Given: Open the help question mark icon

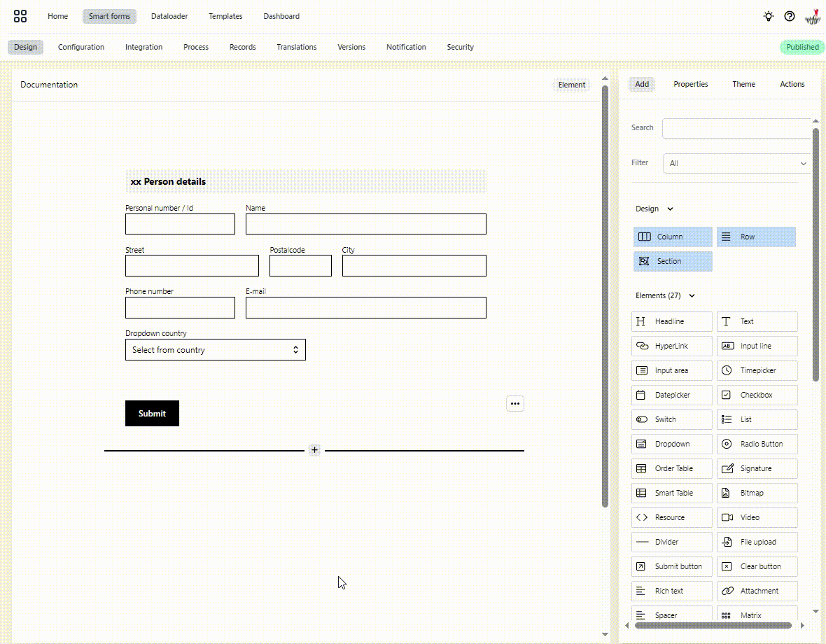Looking at the screenshot, I should (790, 16).
